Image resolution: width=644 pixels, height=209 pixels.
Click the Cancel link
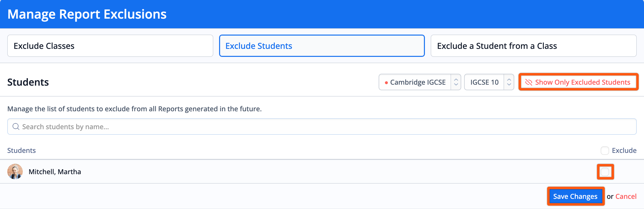[x=626, y=196]
